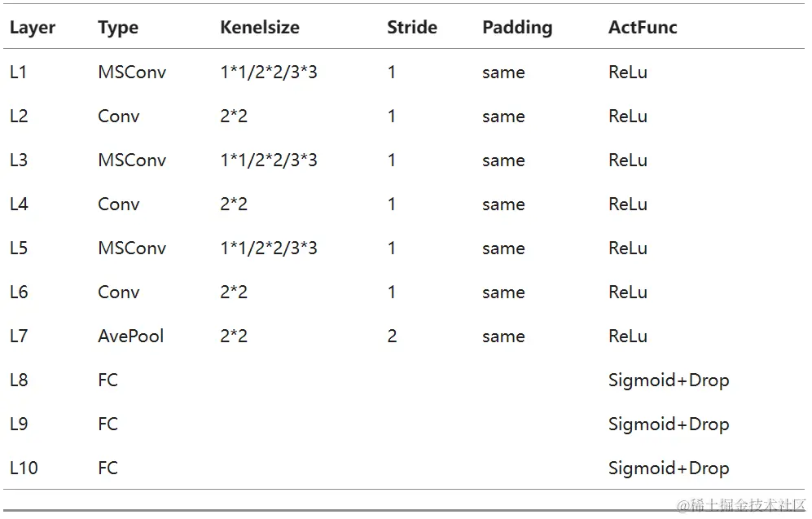
Task: Click the watermark text at bottom right
Action: tap(740, 506)
